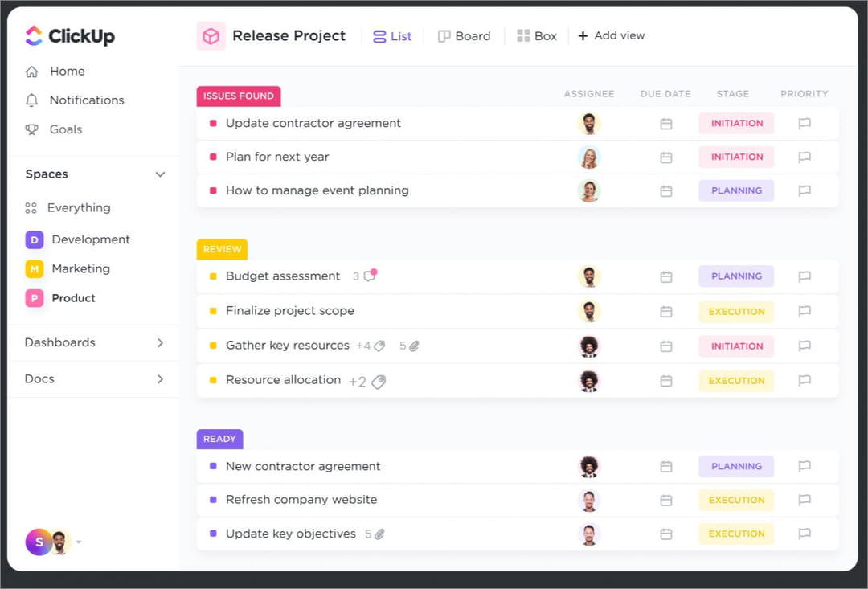Image resolution: width=868 pixels, height=589 pixels.
Task: Click priority flag for Plan for next year
Action: tap(805, 157)
